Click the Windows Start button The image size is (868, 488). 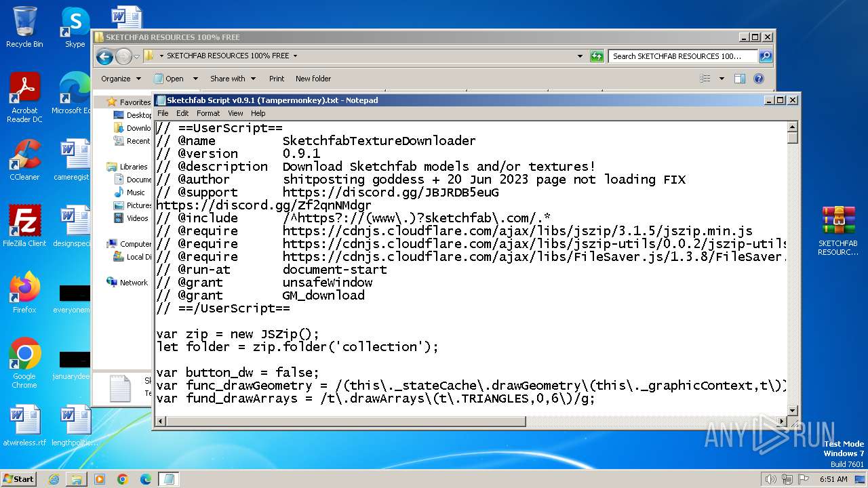19,479
